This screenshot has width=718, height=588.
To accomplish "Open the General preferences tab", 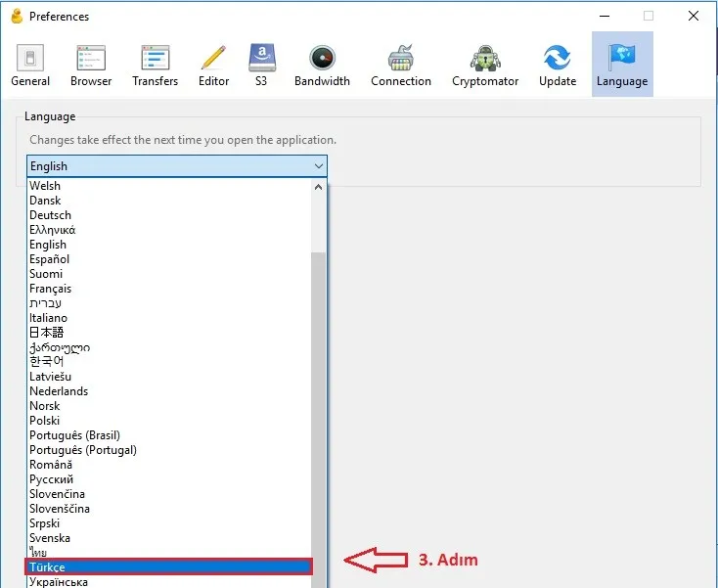I will pyautogui.click(x=30, y=65).
